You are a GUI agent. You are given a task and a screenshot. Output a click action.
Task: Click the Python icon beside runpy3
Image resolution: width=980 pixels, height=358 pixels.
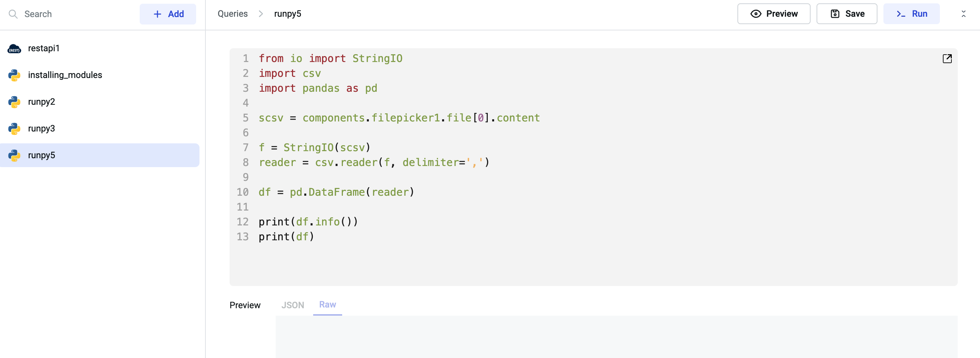(14, 128)
